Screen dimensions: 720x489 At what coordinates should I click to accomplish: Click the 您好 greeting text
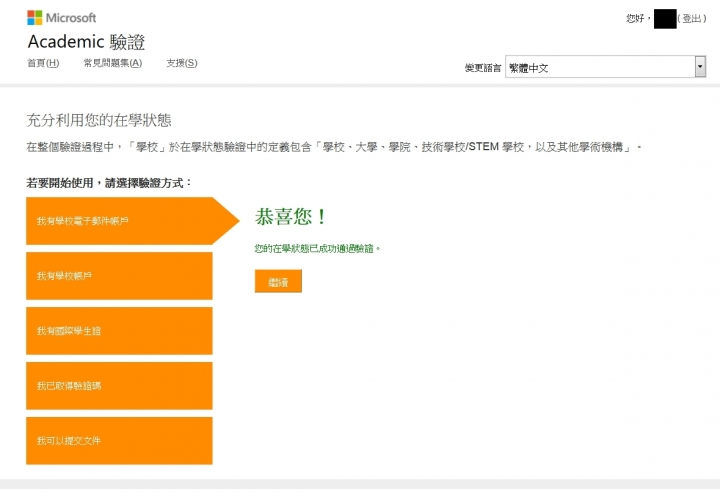tap(636, 18)
